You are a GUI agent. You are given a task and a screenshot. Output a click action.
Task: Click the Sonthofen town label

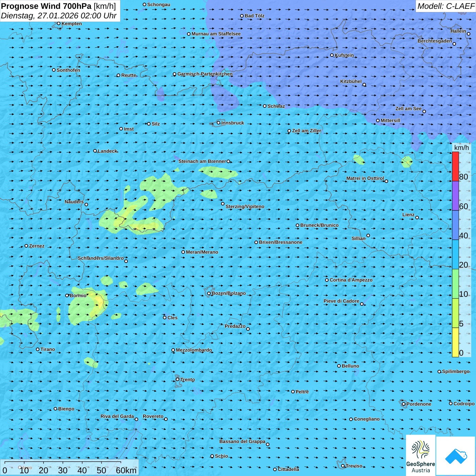68,70
